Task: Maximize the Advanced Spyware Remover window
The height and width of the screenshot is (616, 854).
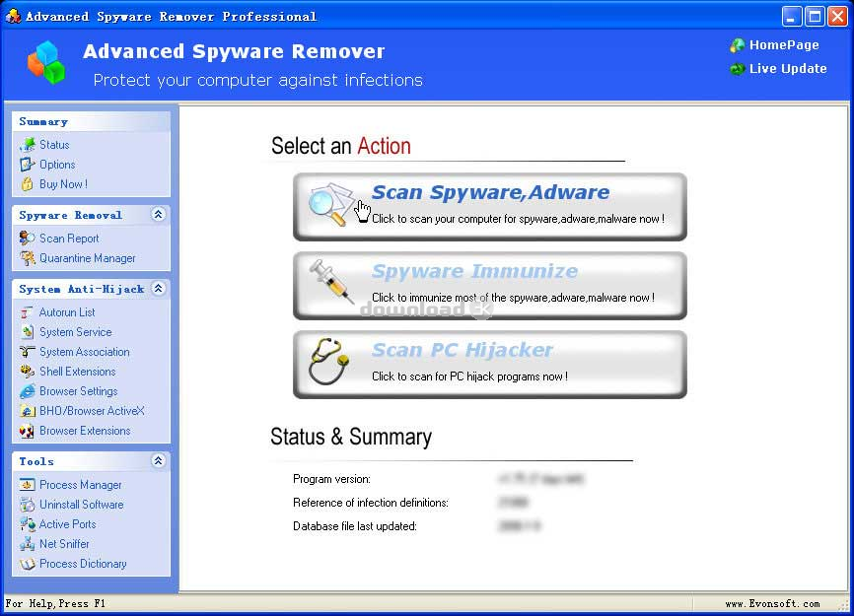Action: [815, 17]
